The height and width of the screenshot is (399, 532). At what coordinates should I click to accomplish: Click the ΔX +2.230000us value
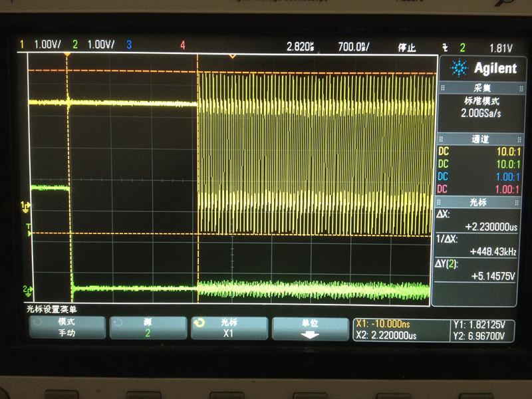[x=491, y=227]
